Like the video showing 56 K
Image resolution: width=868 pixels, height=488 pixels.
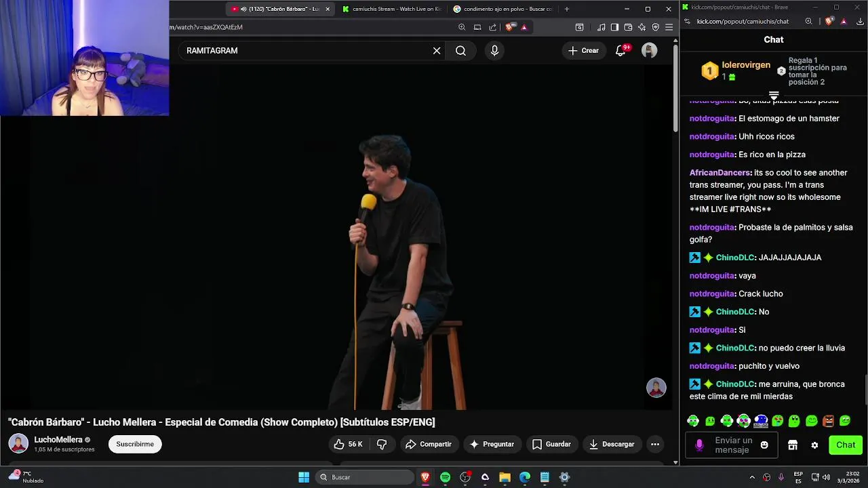click(x=348, y=445)
